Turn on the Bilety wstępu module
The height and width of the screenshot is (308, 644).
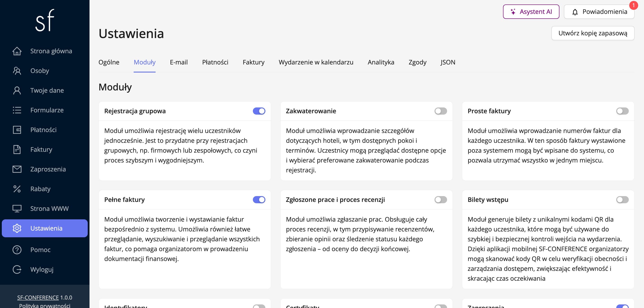click(623, 200)
